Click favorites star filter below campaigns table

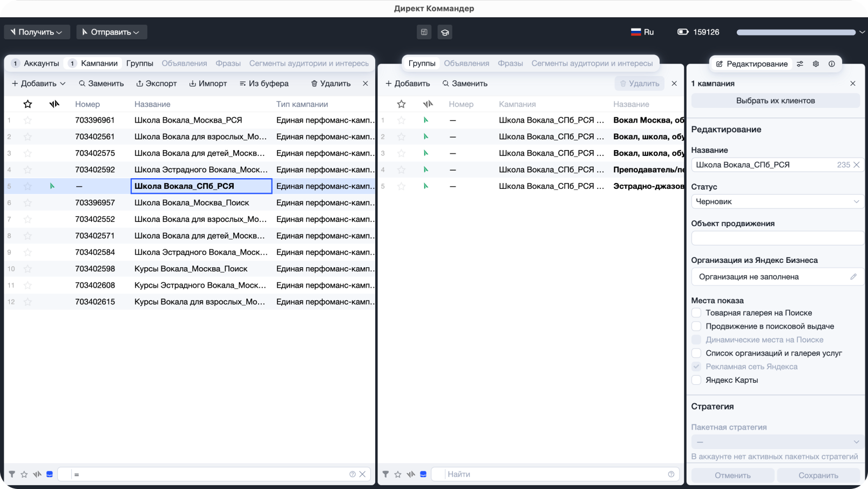click(24, 474)
